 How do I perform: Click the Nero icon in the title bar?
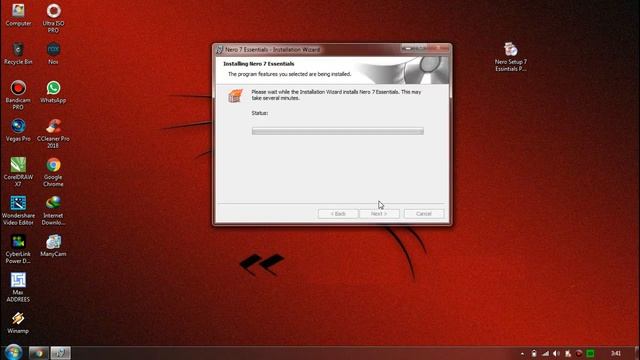(x=219, y=50)
